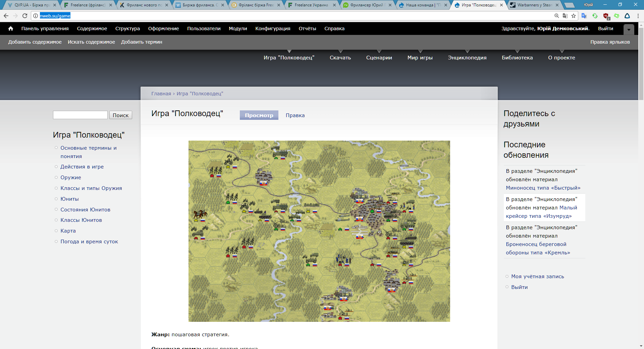The height and width of the screenshot is (349, 644).
Task: Click the hex-map game screenshot image
Action: click(319, 231)
